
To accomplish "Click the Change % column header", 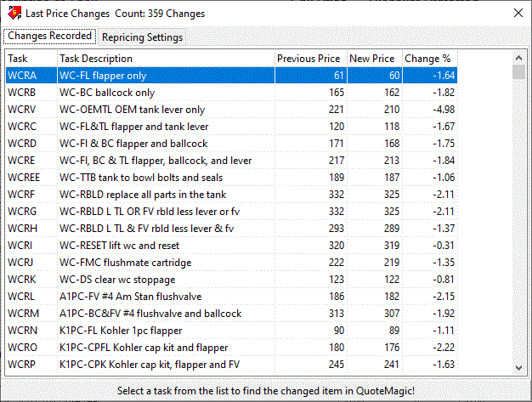I will pyautogui.click(x=428, y=59).
